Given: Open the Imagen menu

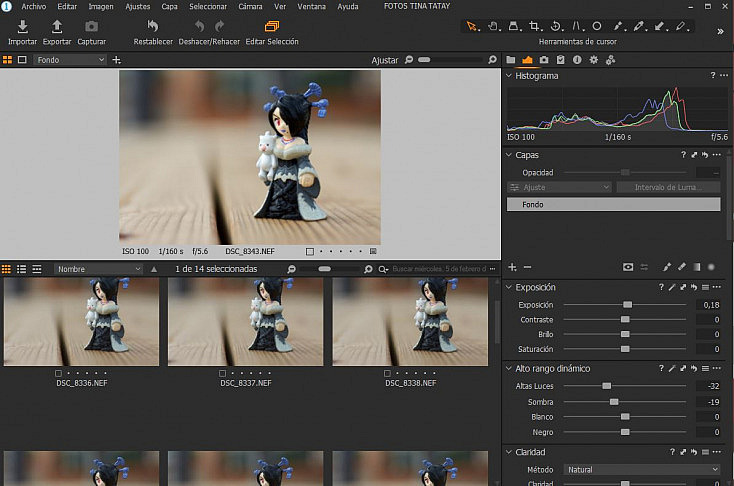Looking at the screenshot, I should (x=101, y=7).
